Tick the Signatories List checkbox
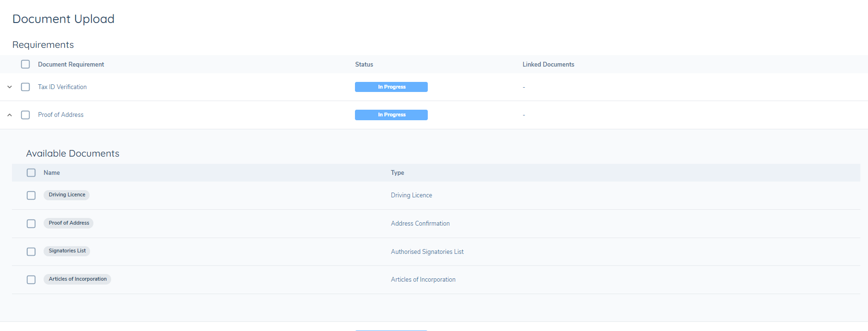Viewport: 868px width, 331px height. [x=31, y=251]
